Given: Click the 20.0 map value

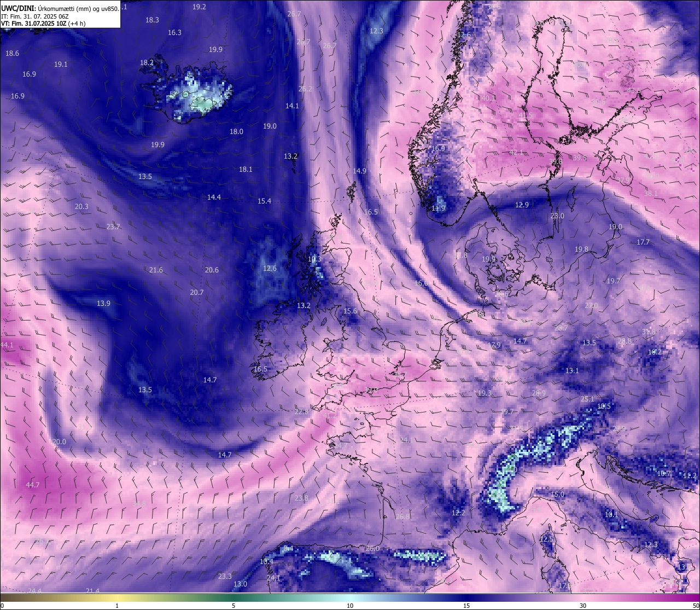Looking at the screenshot, I should click(x=59, y=441).
